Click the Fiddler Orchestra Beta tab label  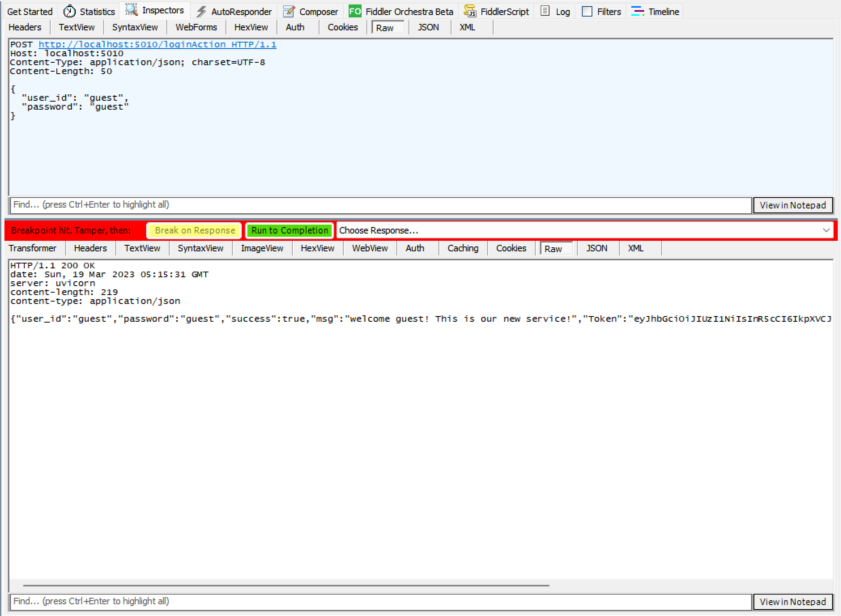tap(409, 12)
